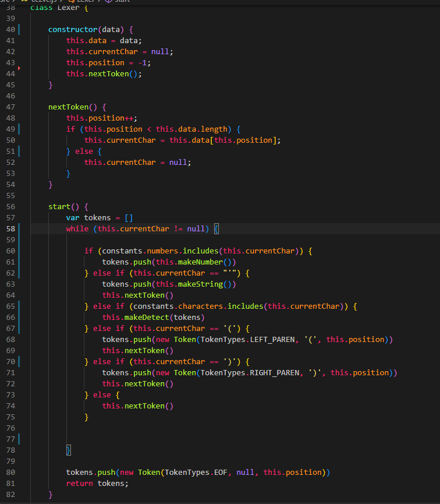Viewport: 440px width, 504px height.
Task: Place cursor on the 'return' keyword on line 81
Action: point(79,484)
